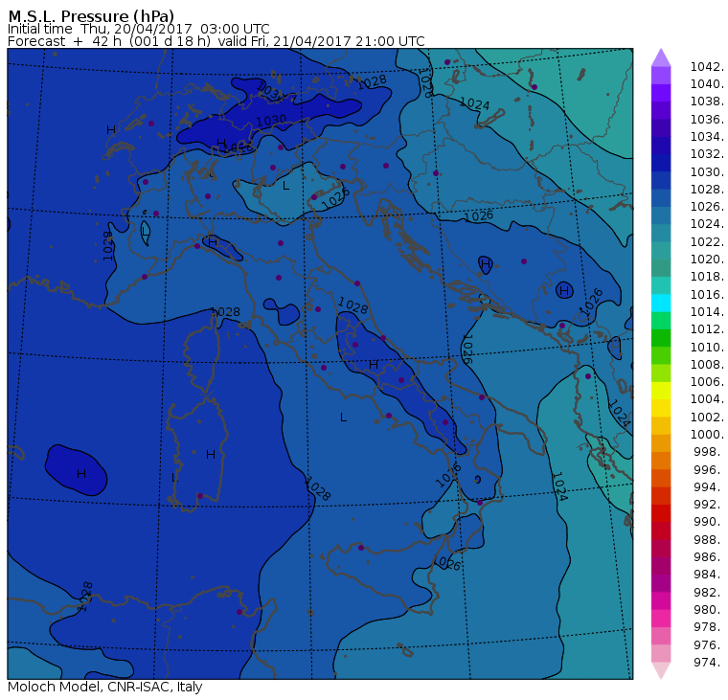728x700 pixels.
Task: Click the legend label '1038.'
Action: (707, 102)
